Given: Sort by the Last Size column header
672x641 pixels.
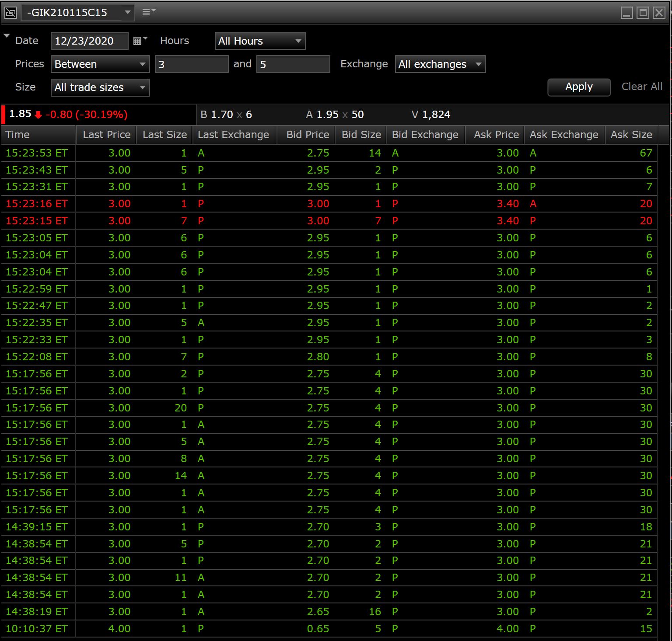Looking at the screenshot, I should tap(164, 135).
